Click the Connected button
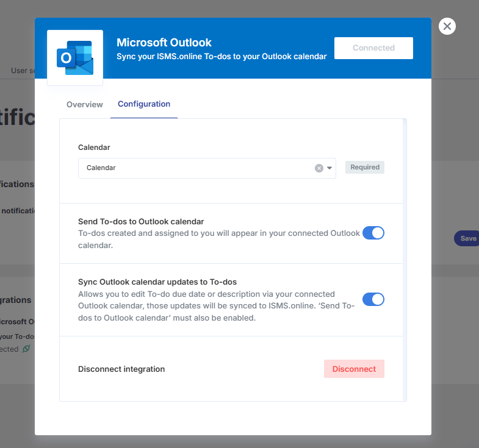Screen dimensions: 479x448 click(373, 48)
